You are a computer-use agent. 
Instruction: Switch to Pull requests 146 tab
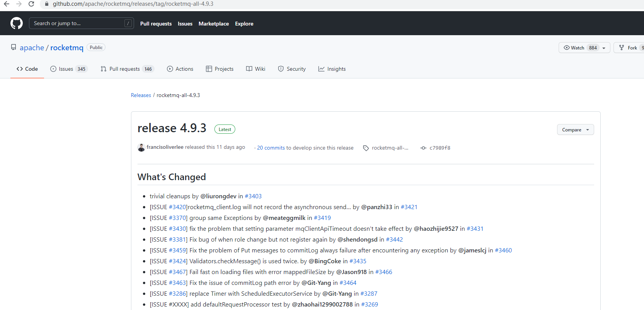coord(127,69)
